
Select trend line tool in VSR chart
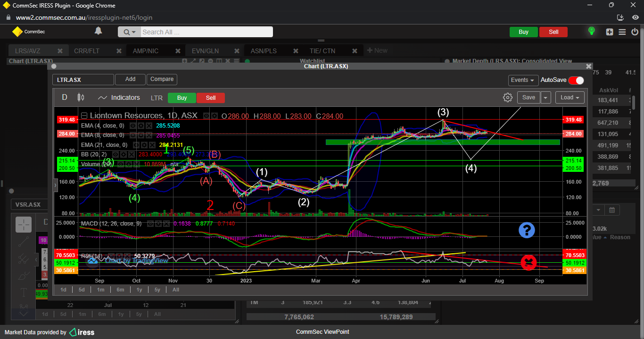[24, 242]
